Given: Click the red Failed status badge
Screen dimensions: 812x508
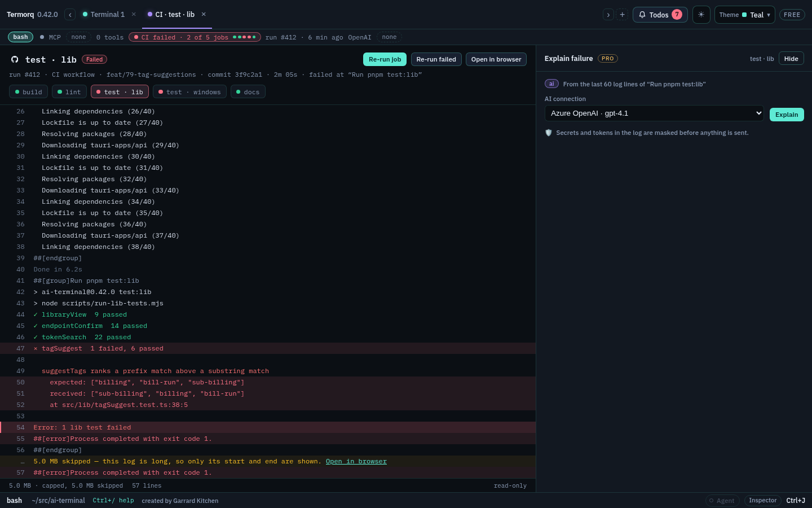Looking at the screenshot, I should pos(94,59).
